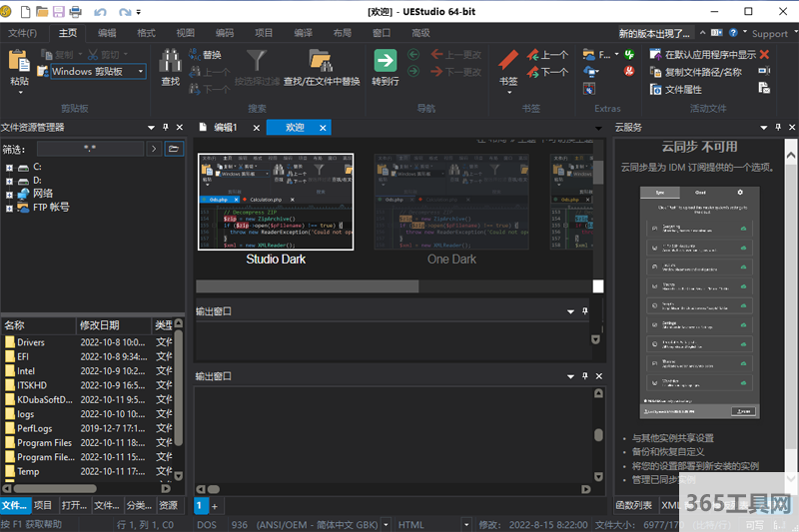
Task: Open the Windows clipboard (剪贴板) dropdown
Action: pos(141,72)
